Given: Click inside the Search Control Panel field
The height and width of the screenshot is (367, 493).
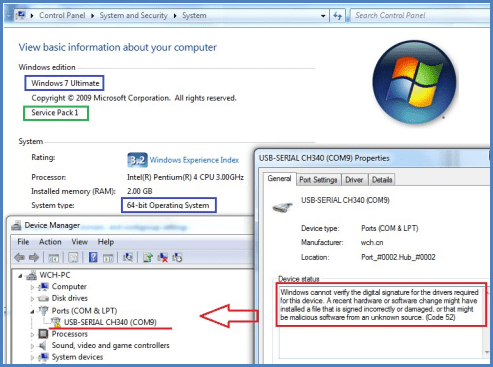Looking at the screenshot, I should coord(421,15).
